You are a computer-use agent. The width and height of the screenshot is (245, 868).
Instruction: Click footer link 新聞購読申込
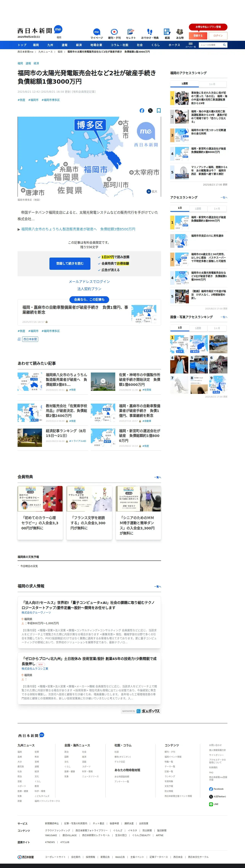pyautogui.click(x=52, y=824)
